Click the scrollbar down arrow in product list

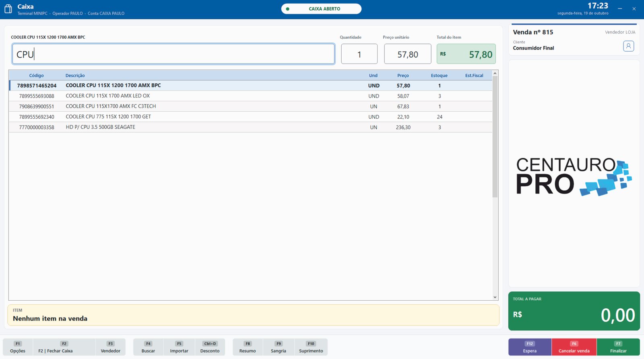(x=495, y=297)
